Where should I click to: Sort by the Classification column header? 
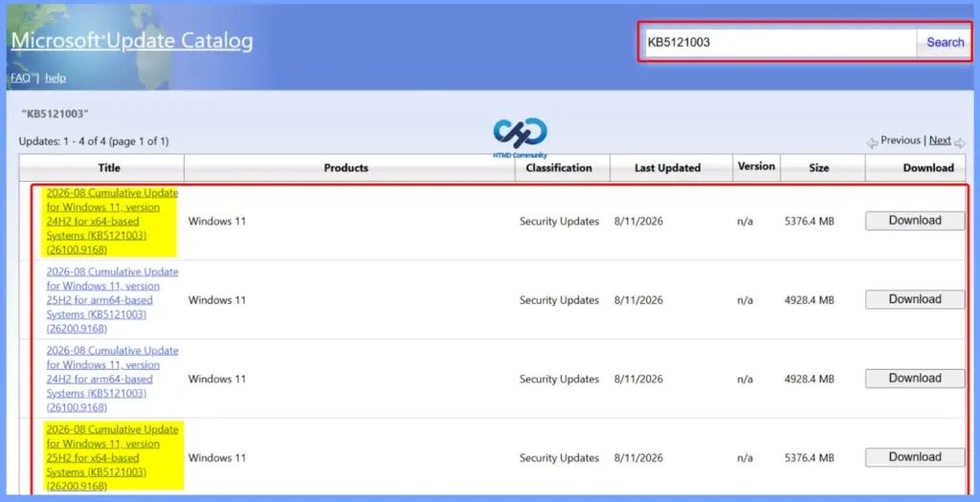tap(558, 168)
